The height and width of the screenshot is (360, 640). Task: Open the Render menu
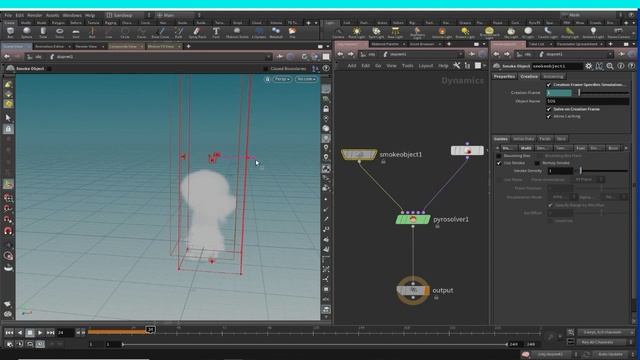34,15
